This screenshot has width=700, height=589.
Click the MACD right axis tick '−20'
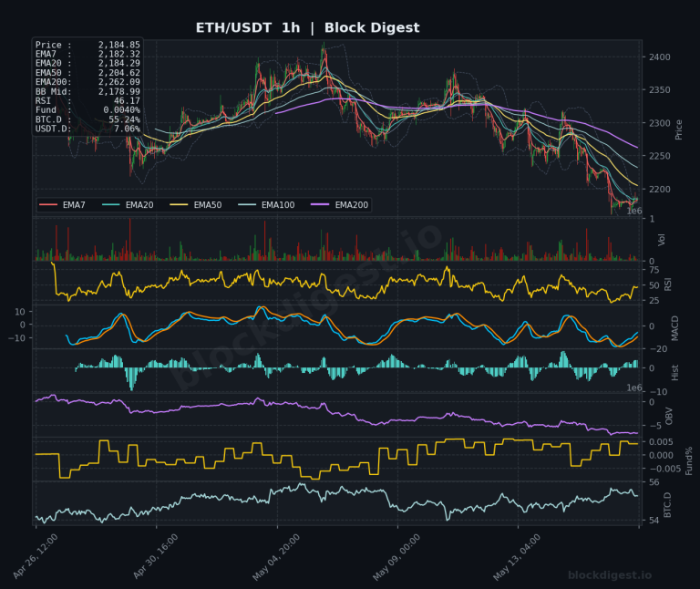[657, 349]
